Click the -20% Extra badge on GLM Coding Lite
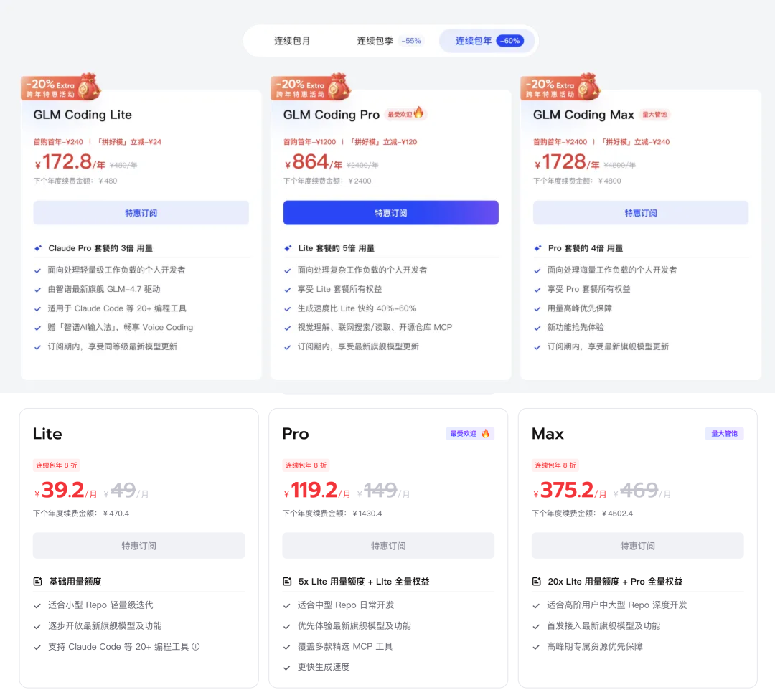 click(x=60, y=87)
